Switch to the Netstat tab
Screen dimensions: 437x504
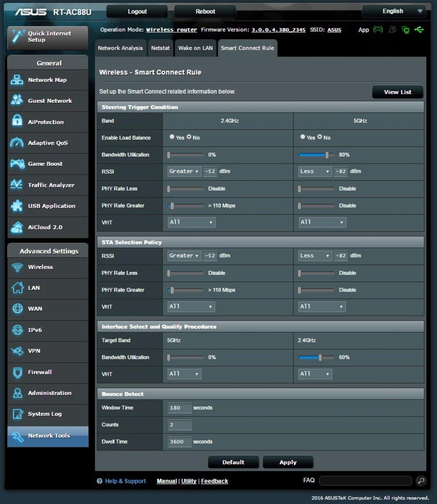click(160, 48)
